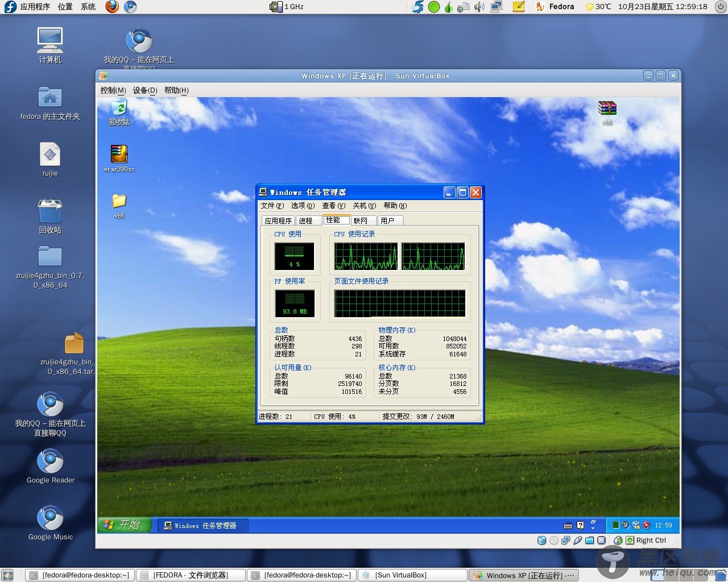Launch Firefox from the top panel
The image size is (728, 582).
pyautogui.click(x=112, y=7)
